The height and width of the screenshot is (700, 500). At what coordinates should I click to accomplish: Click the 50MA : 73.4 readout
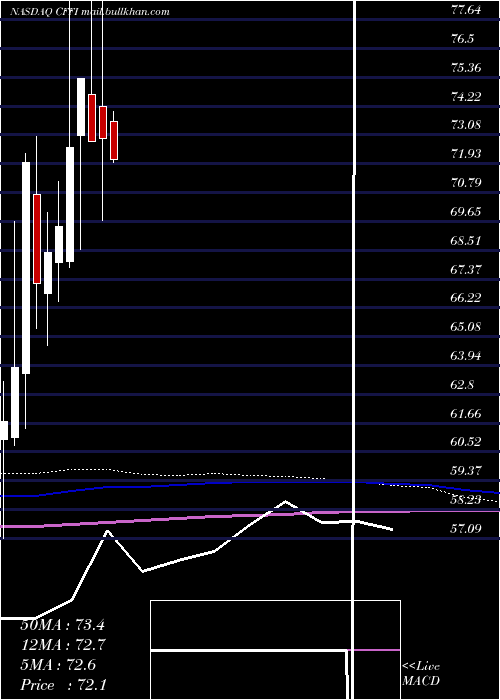pos(62,625)
